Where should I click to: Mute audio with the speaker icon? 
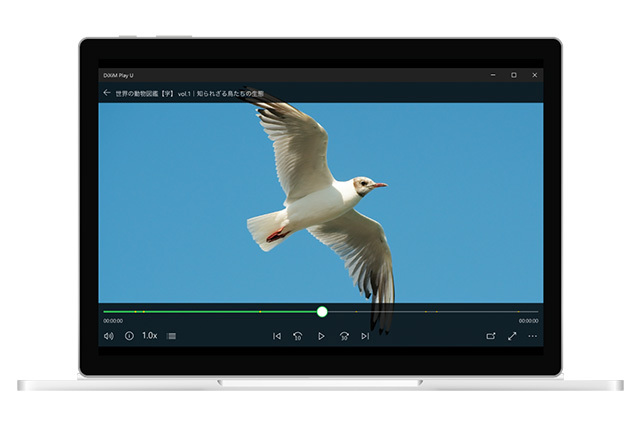pyautogui.click(x=108, y=336)
